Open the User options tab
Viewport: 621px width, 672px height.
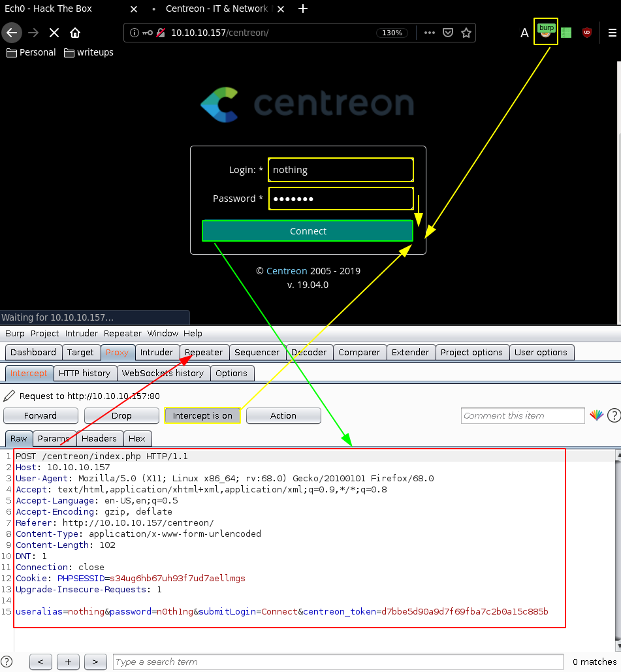click(541, 352)
